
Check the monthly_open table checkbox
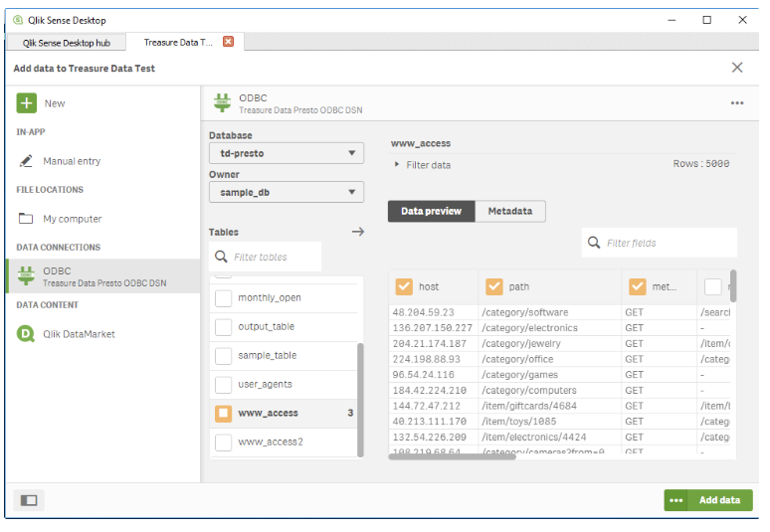click(x=224, y=297)
